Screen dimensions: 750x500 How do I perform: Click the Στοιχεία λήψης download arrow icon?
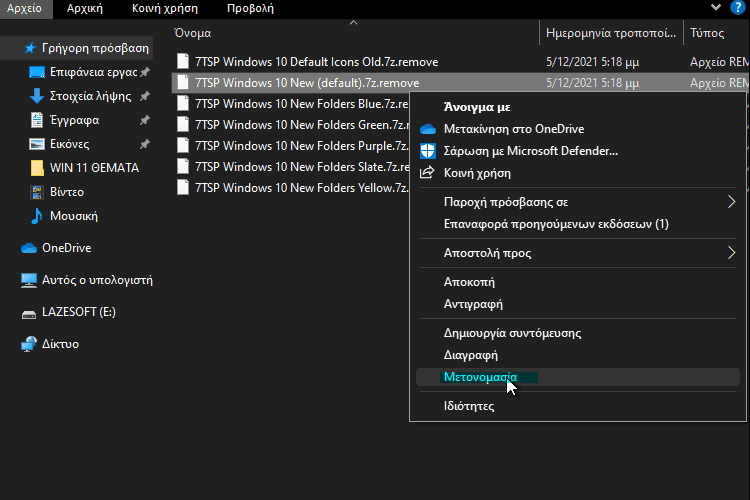pyautogui.click(x=37, y=96)
